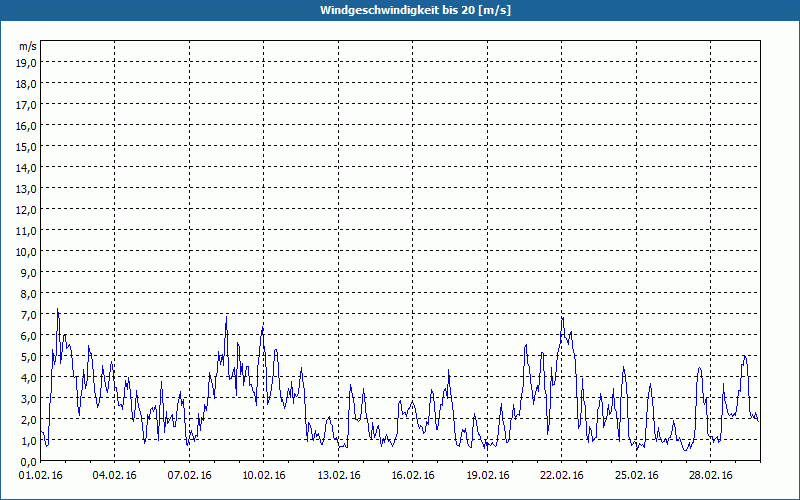800x500 pixels.
Task: Select the 3,0 y-axis tick label
Action: [27, 398]
